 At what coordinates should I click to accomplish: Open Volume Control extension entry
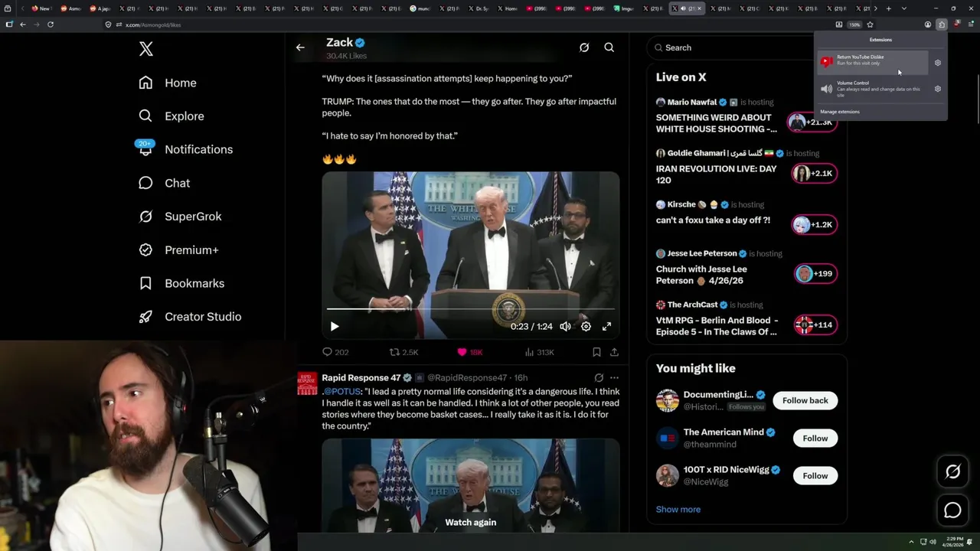pyautogui.click(x=873, y=89)
